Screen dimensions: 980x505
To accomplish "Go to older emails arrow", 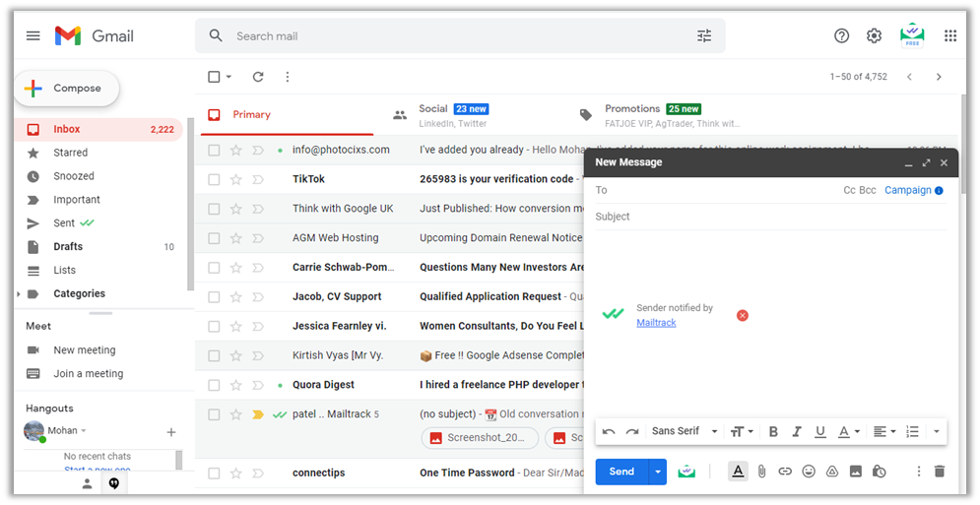I will [x=939, y=76].
